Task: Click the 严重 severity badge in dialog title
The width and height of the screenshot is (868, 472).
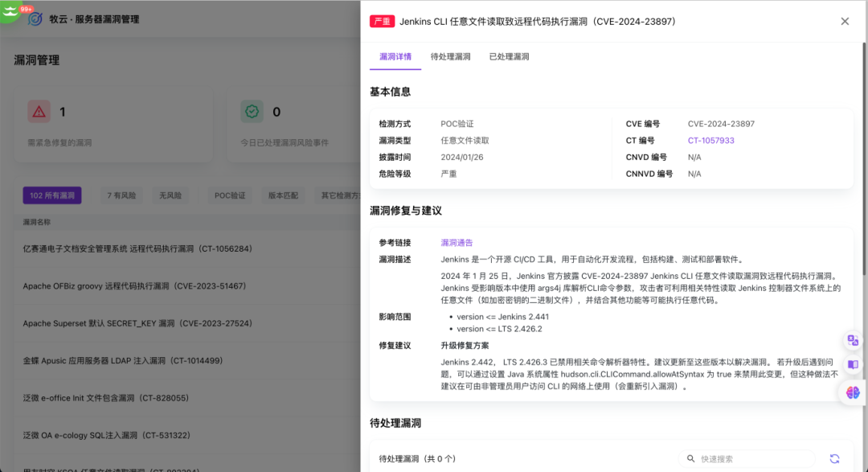Action: pos(382,22)
